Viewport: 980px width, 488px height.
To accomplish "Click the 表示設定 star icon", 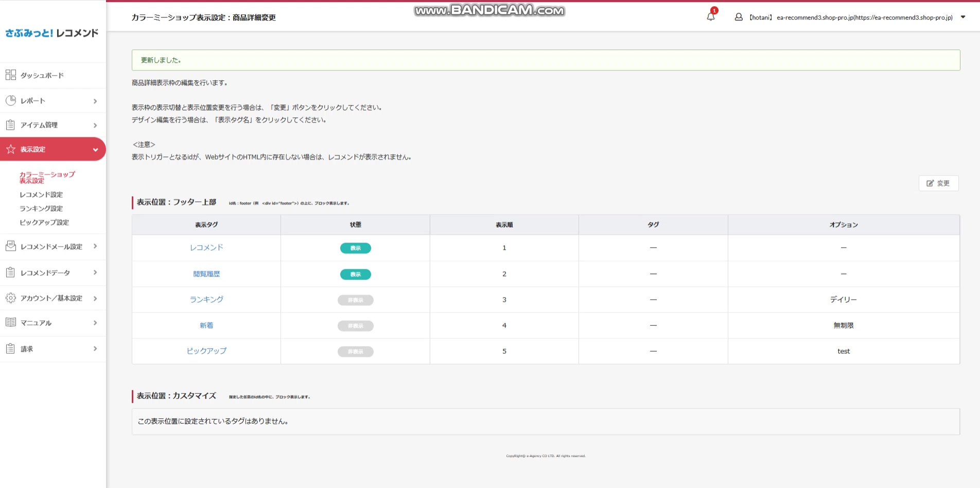I will pos(10,149).
